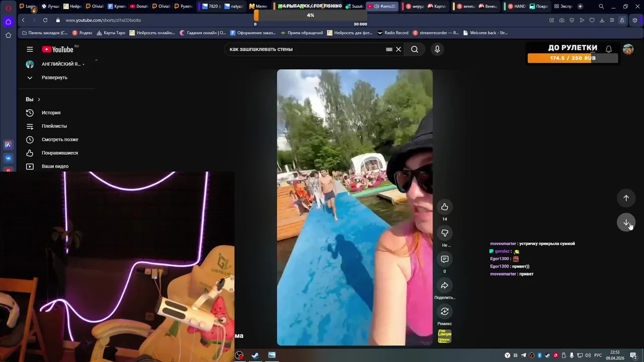Click the address bar URL

pos(103,20)
